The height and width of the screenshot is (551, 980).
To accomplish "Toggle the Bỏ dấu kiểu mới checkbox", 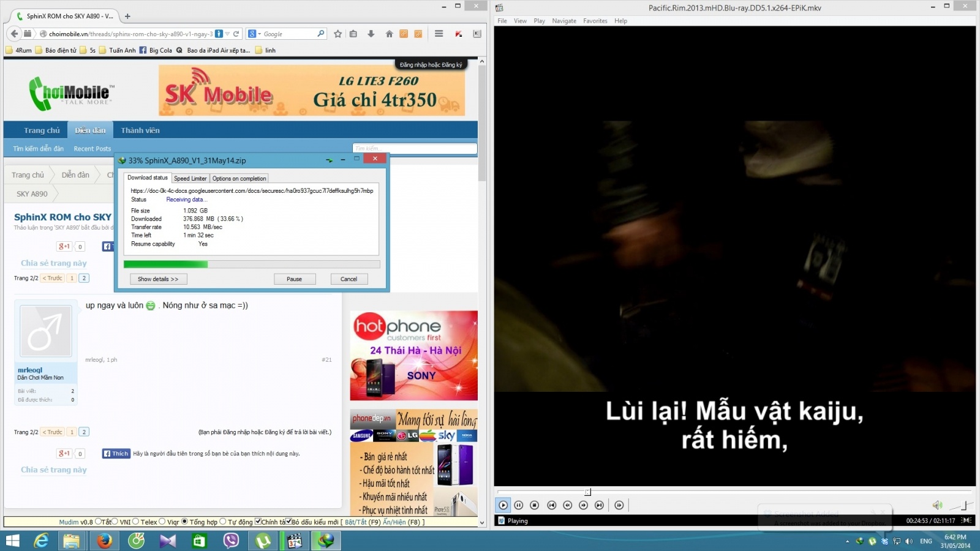I will click(288, 522).
